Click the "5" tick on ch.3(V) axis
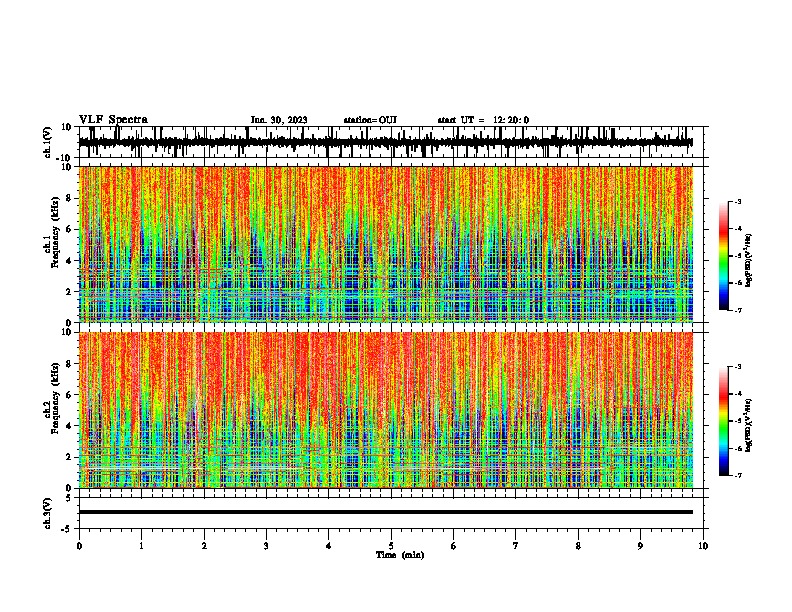This screenshot has height=612, width=792. click(x=69, y=498)
